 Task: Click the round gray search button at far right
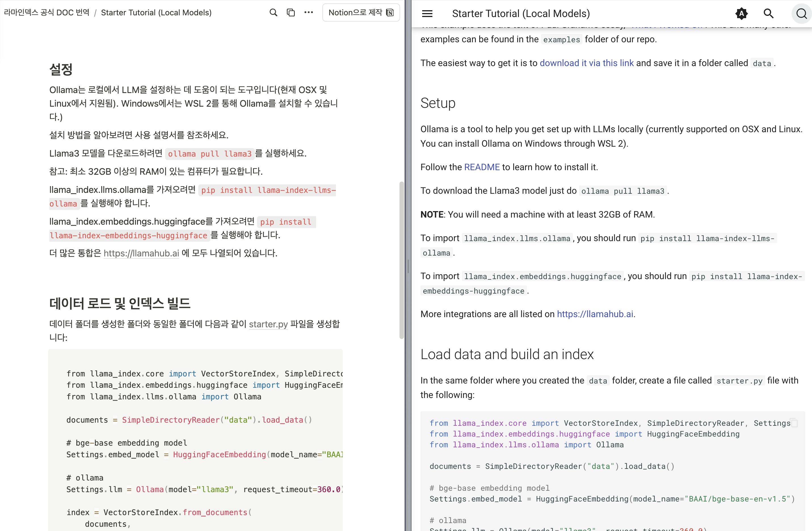801,14
